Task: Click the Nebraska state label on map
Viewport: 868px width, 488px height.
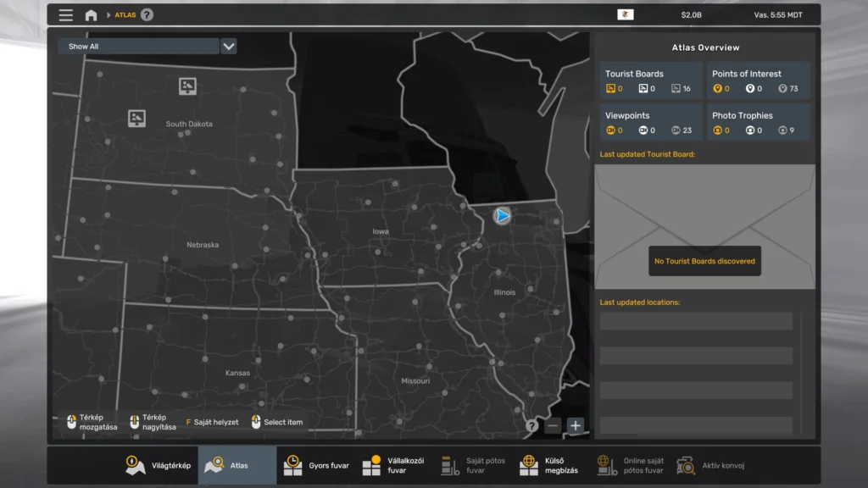Action: 203,245
